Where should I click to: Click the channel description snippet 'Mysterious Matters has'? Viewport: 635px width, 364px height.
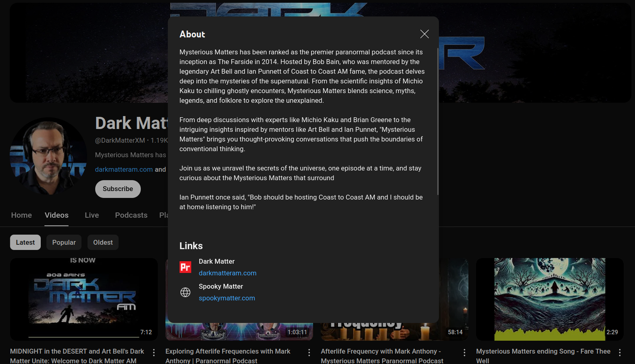(x=130, y=155)
